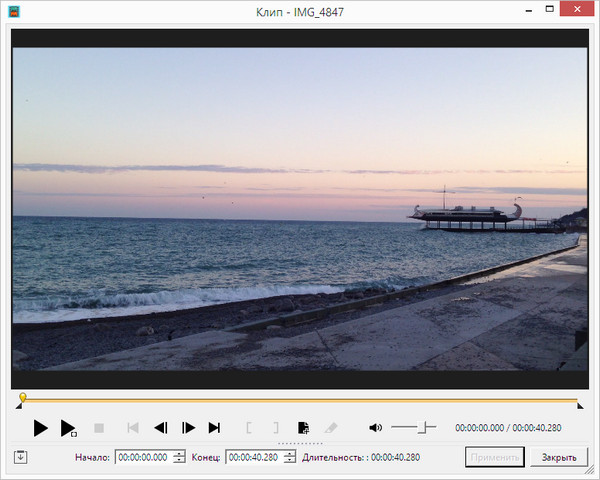This screenshot has width=600, height=480.
Task: Step back one frame
Action: click(160, 428)
